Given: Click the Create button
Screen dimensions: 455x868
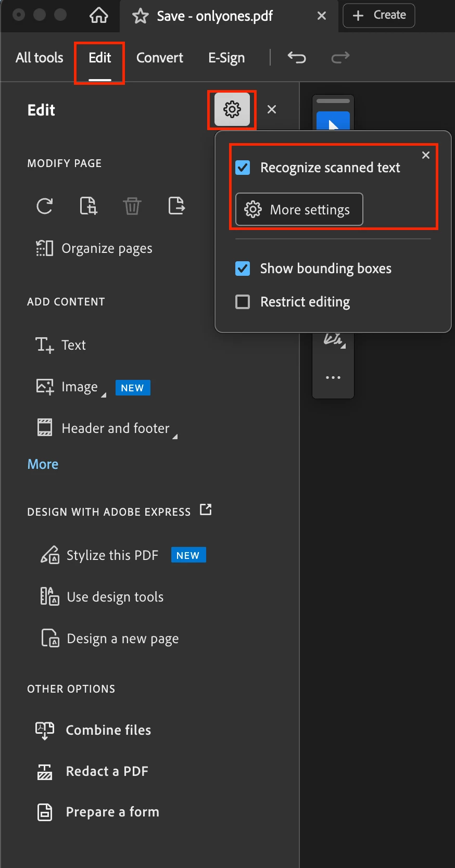Looking at the screenshot, I should click(x=379, y=15).
